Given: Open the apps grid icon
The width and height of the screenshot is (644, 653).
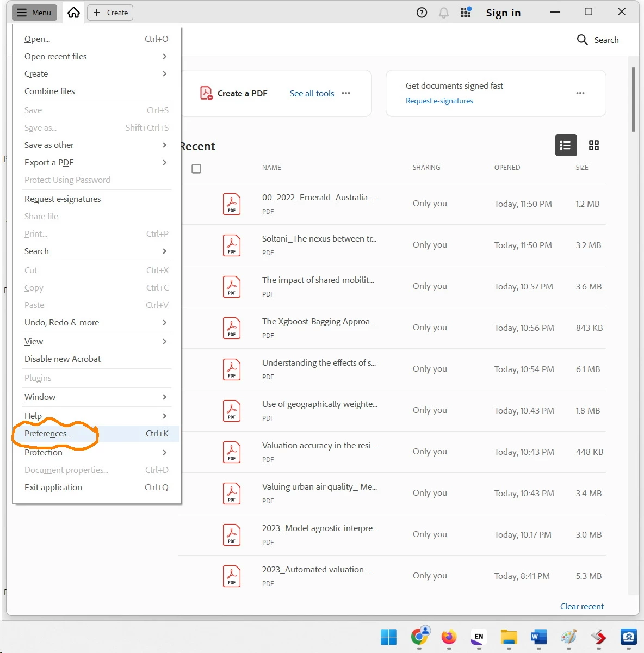Looking at the screenshot, I should pos(466,13).
